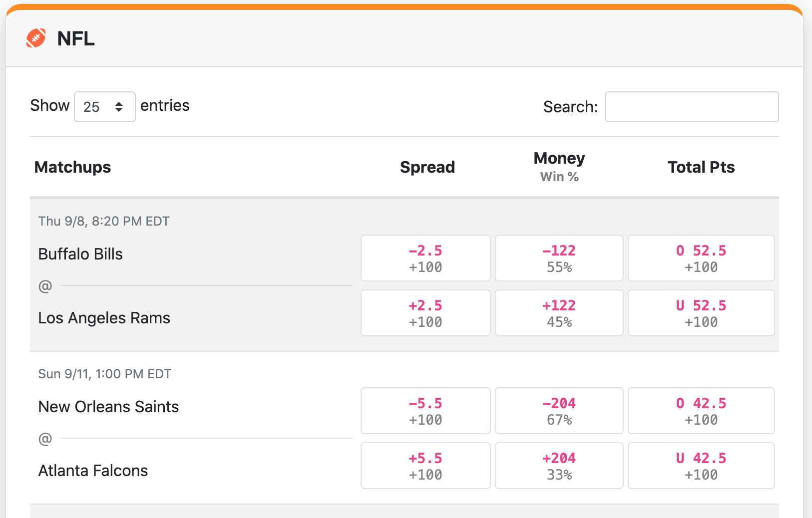The width and height of the screenshot is (812, 518).
Task: Pick Saints moneyline at -204
Action: (559, 411)
